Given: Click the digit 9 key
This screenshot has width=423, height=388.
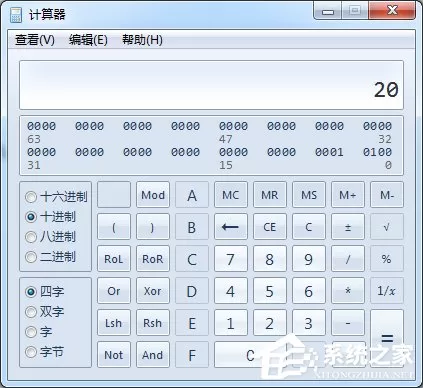Looking at the screenshot, I should (309, 259).
